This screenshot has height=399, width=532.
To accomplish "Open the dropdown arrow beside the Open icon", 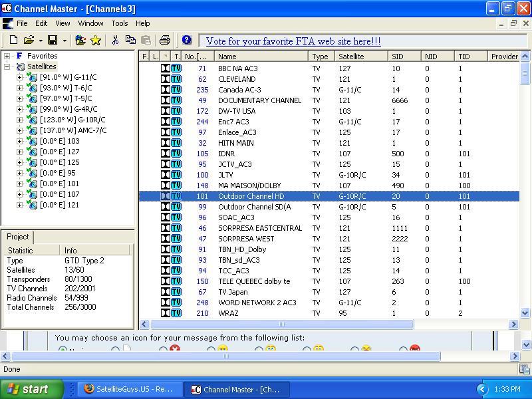I will click(41, 41).
